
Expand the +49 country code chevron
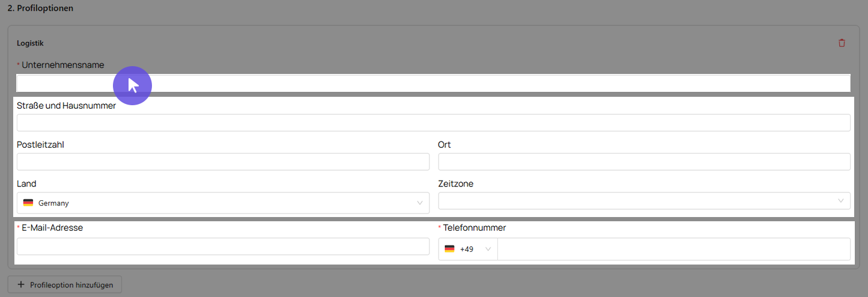(x=488, y=249)
